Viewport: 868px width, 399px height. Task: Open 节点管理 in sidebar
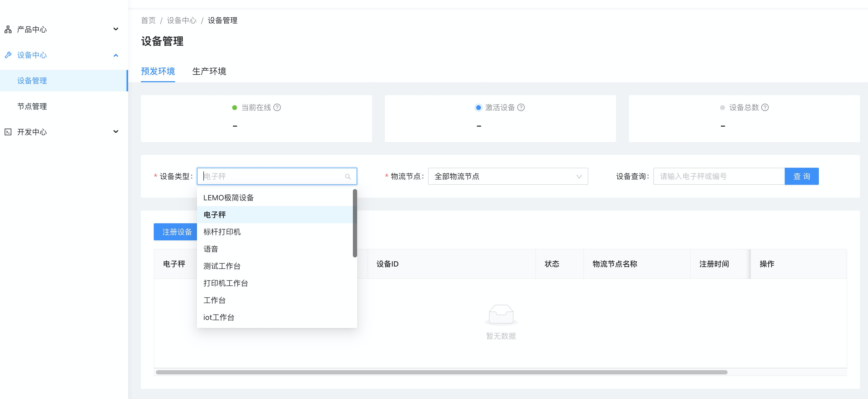(32, 106)
